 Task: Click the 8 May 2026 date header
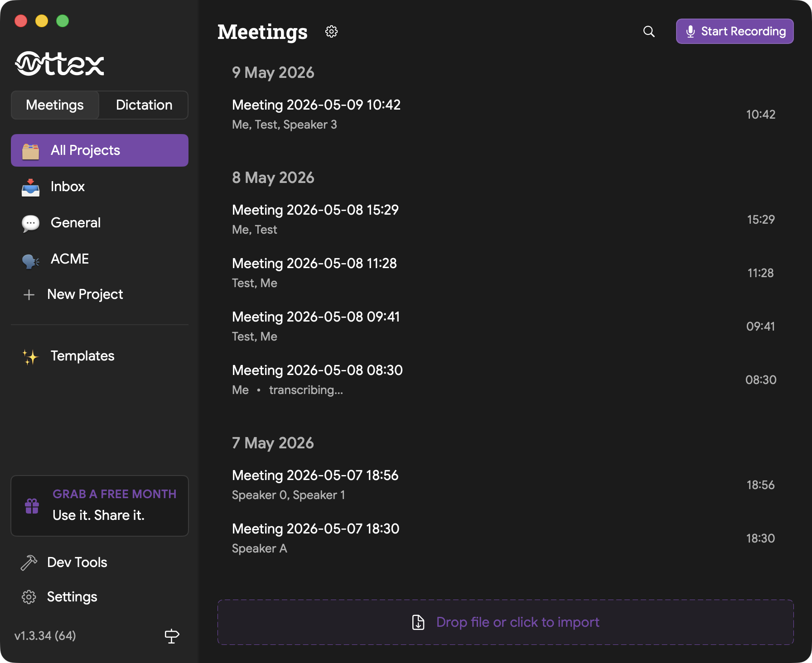click(x=273, y=178)
